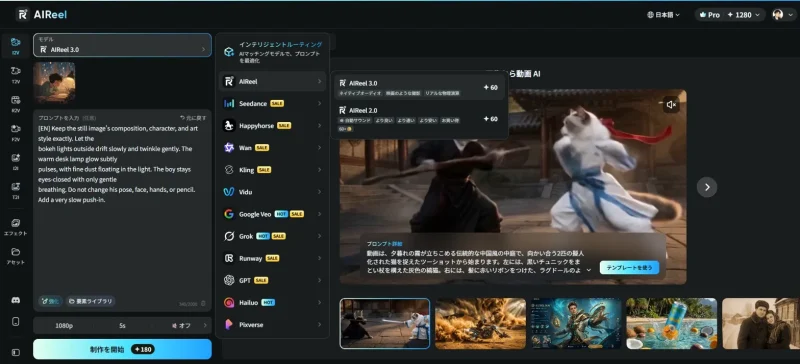Screen dimensions: 800x364
Task: Click the Pro plan badge
Action: [710, 15]
